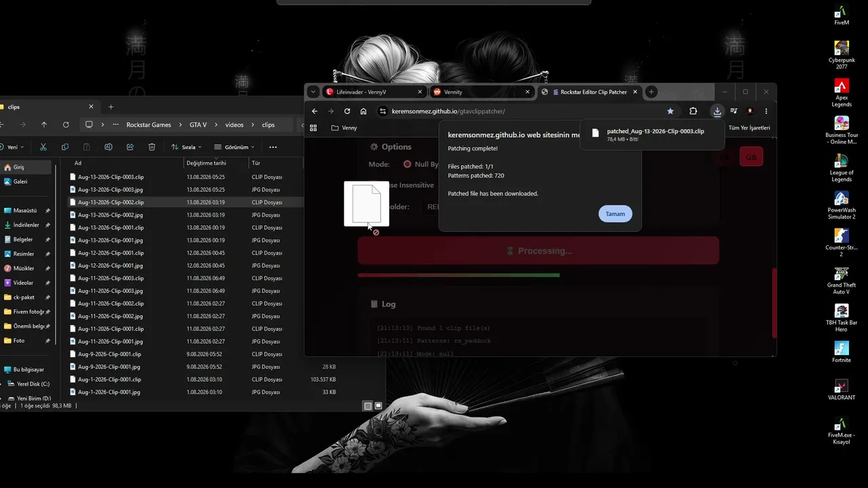
Task: Open Chrome media controls icon
Action: pos(734,111)
